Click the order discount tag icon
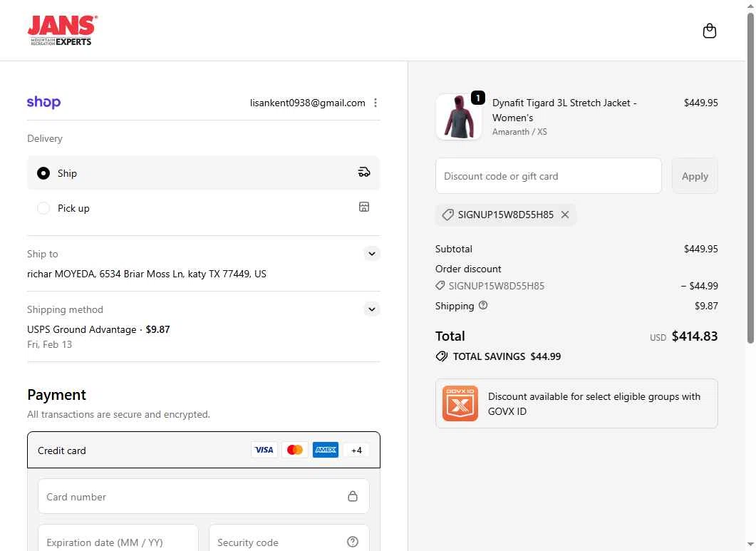 440,286
